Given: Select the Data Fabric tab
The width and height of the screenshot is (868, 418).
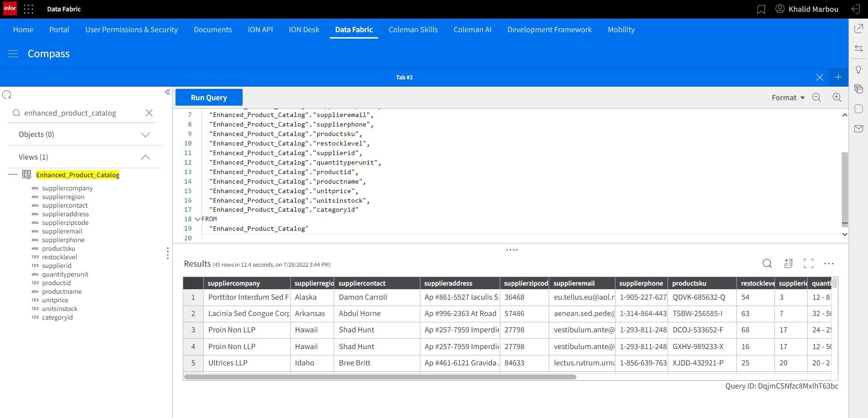Looking at the screenshot, I should (354, 29).
